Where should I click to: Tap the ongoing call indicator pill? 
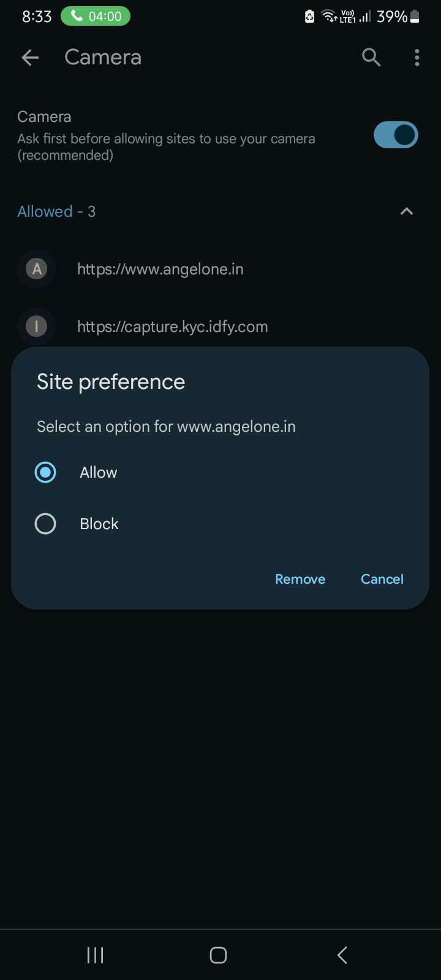pos(96,17)
